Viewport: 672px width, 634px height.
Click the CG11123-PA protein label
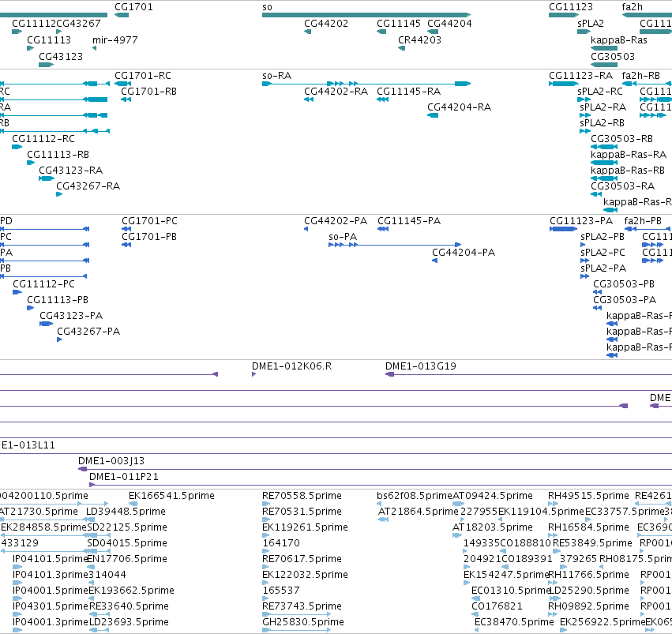coord(581,221)
